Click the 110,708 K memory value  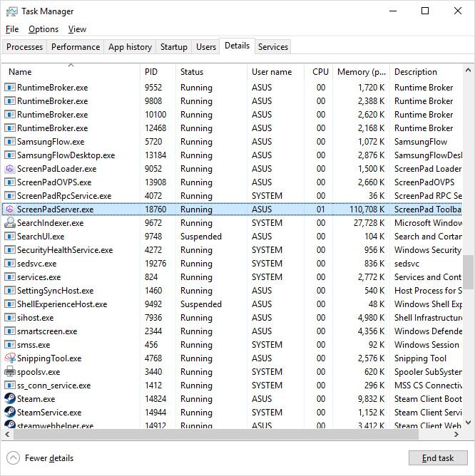coord(367,209)
